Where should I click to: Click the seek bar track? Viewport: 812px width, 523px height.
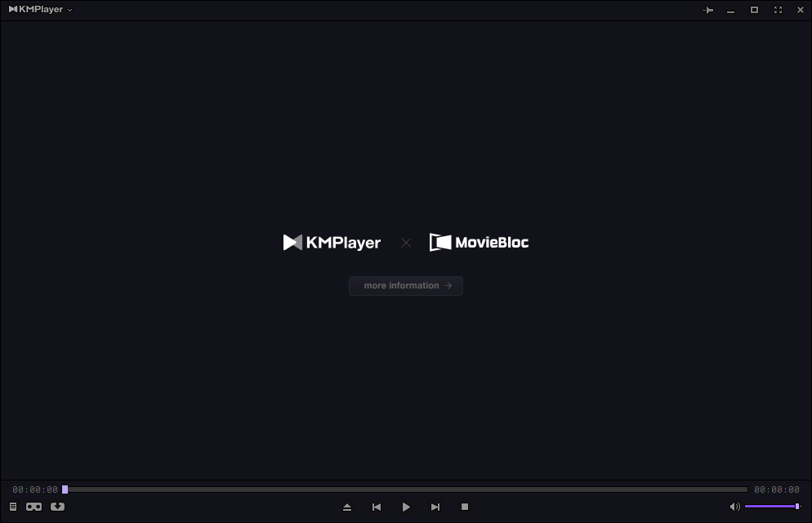pyautogui.click(x=405, y=489)
